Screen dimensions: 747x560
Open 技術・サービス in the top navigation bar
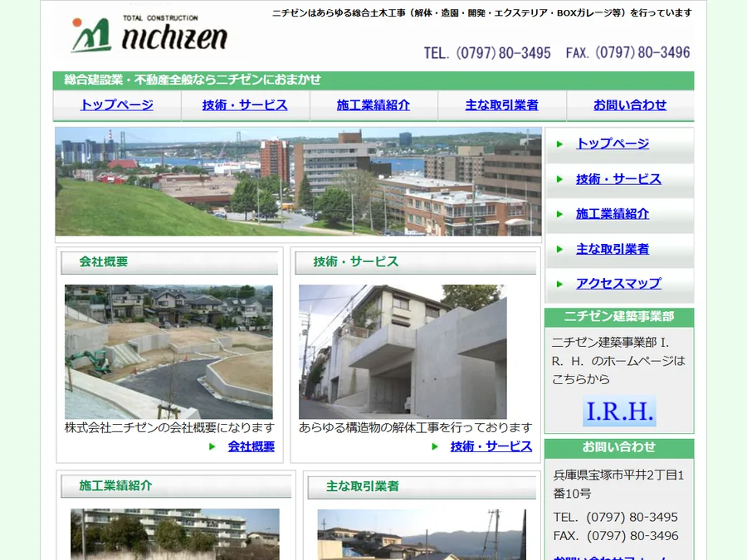245,105
